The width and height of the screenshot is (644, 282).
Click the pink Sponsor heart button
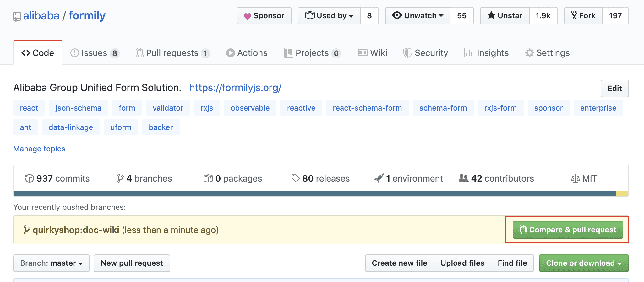(x=264, y=16)
